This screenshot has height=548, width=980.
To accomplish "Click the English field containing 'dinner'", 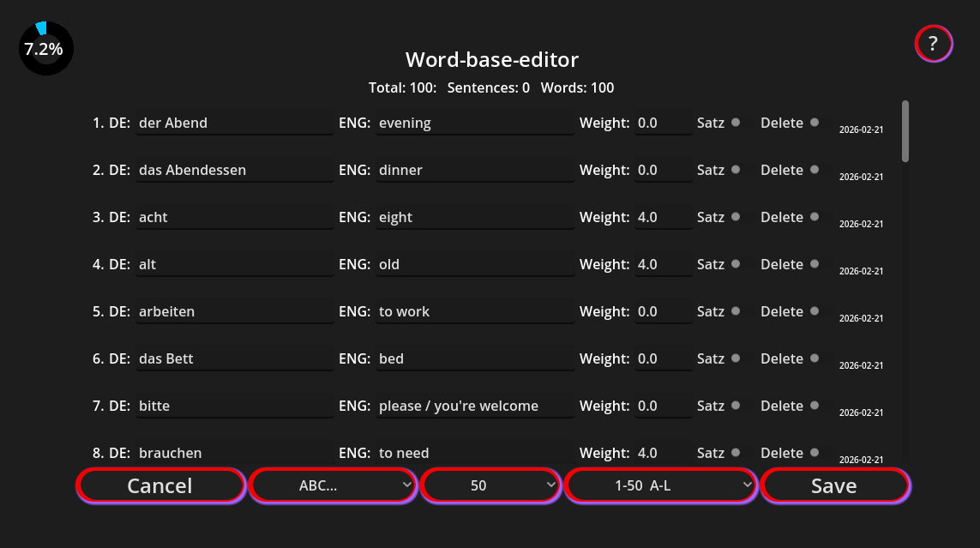I will (x=474, y=170).
